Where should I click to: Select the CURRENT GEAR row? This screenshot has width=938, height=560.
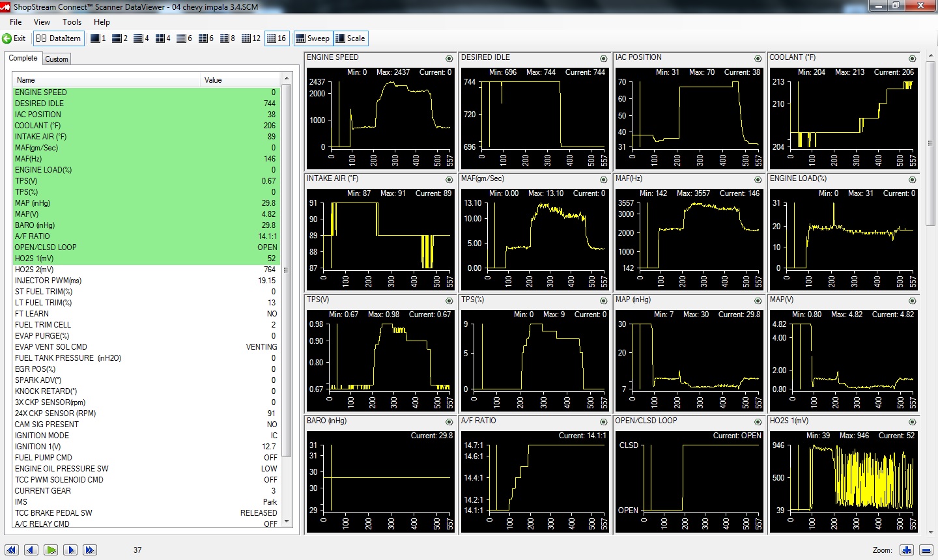pyautogui.click(x=146, y=491)
